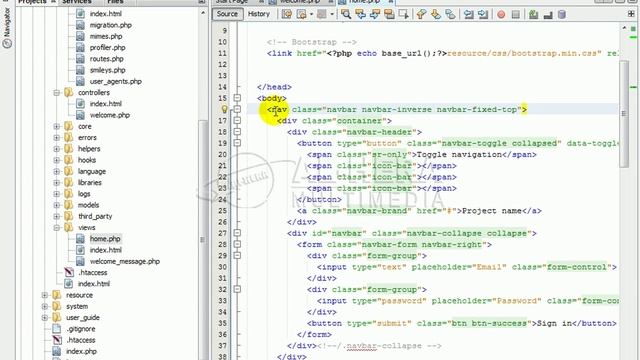This screenshot has height=360, width=640.
Task: Select index.php file in project root
Action: tap(81, 351)
